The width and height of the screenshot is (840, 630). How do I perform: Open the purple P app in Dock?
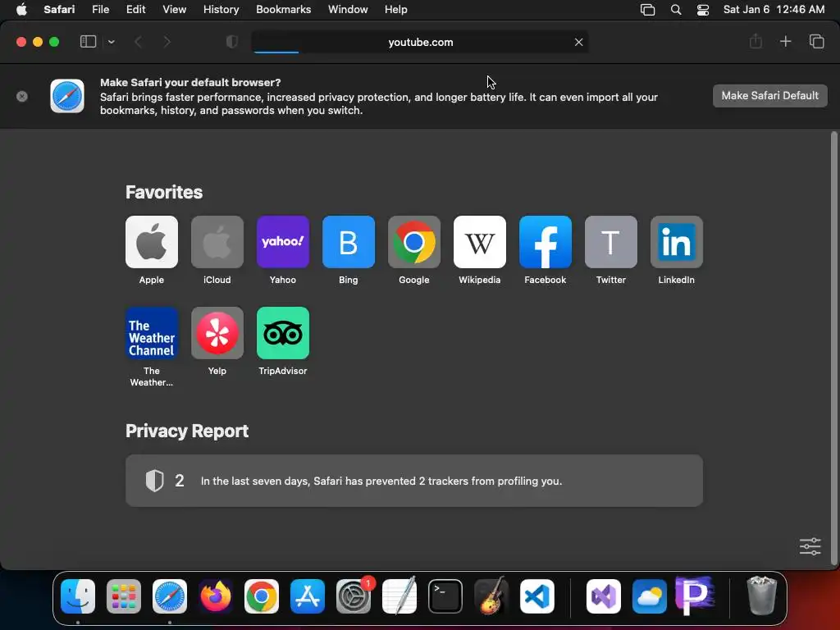tap(695, 596)
